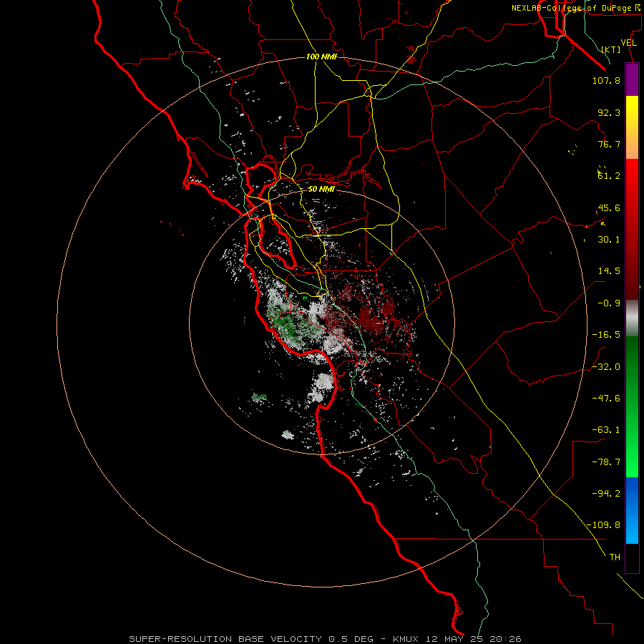
Task: Click the blue segment of velocity color bar
Action: click(632, 510)
